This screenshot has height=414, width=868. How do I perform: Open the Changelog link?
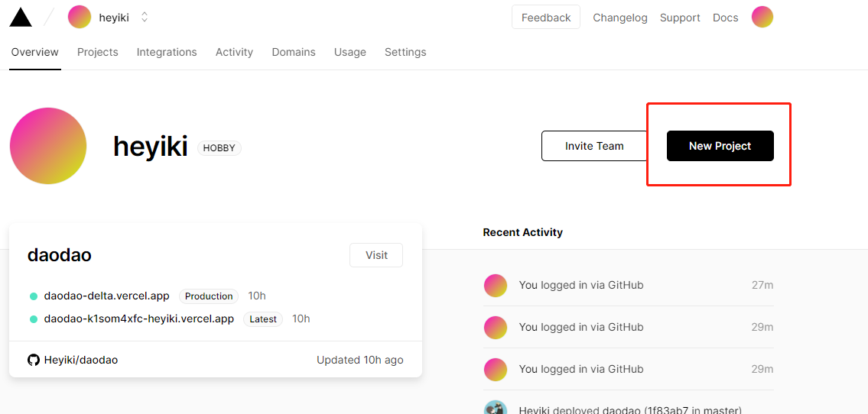tap(620, 18)
